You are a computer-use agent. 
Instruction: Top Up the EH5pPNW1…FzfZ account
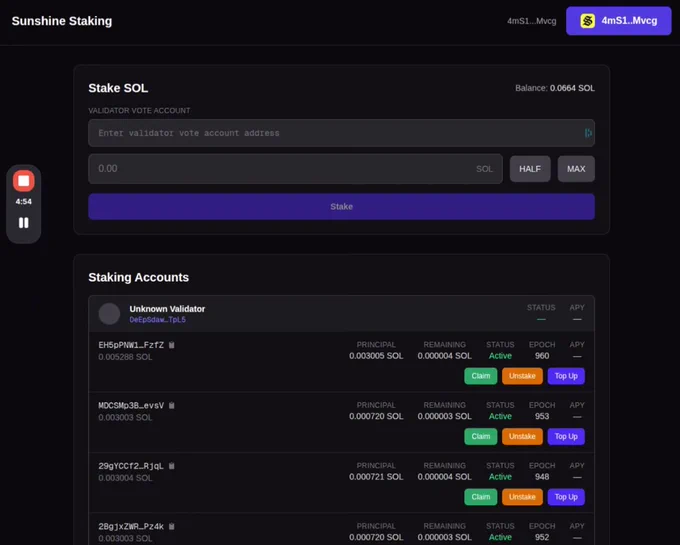click(x=566, y=376)
